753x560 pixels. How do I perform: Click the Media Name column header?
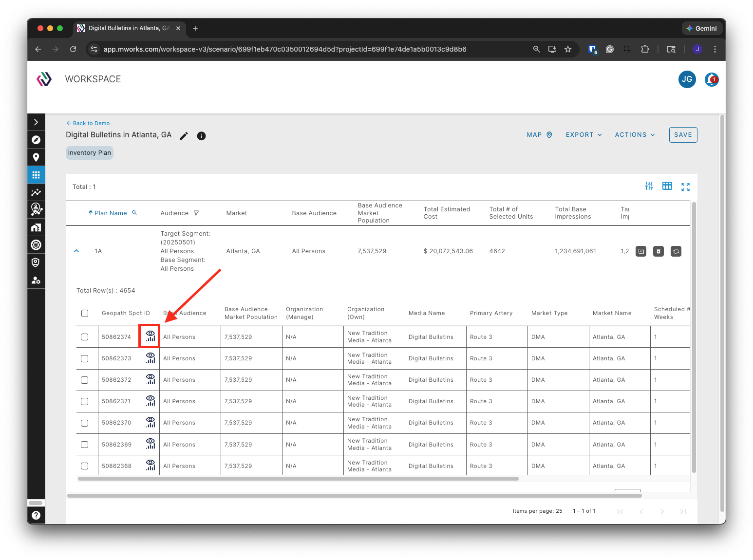(427, 313)
